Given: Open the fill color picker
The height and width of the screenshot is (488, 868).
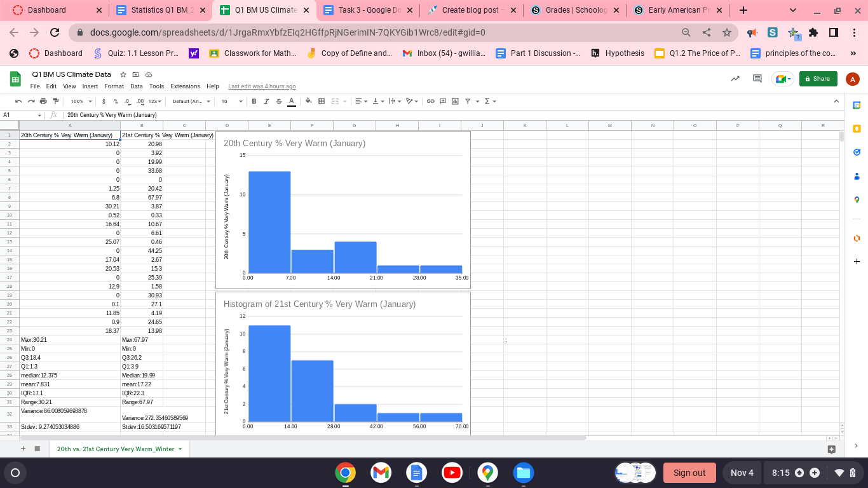Looking at the screenshot, I should (309, 101).
